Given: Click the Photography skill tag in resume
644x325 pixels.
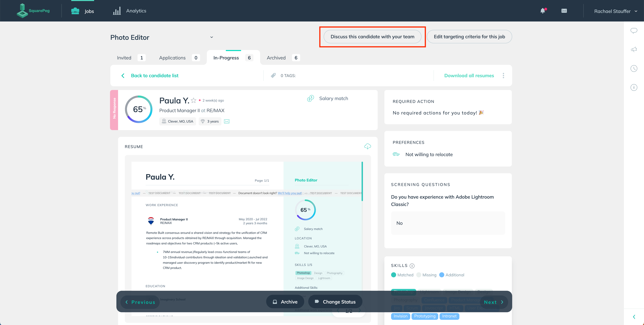Looking at the screenshot, I should click(334, 273).
